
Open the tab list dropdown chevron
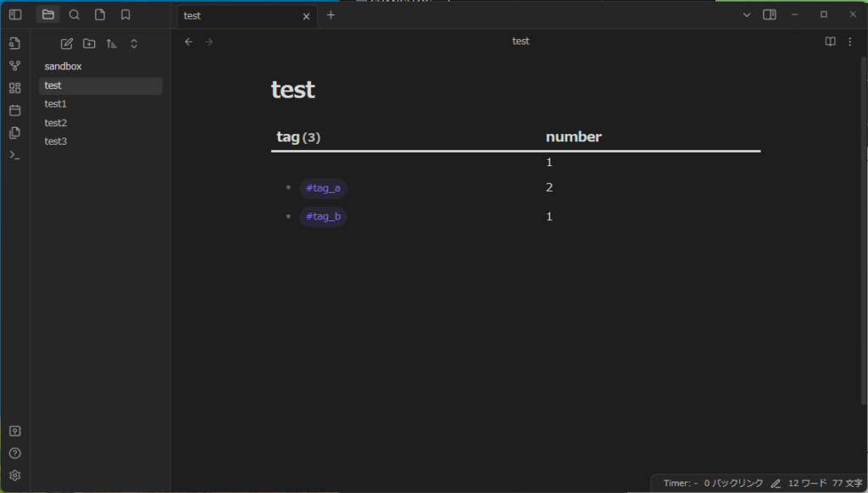[x=746, y=14]
